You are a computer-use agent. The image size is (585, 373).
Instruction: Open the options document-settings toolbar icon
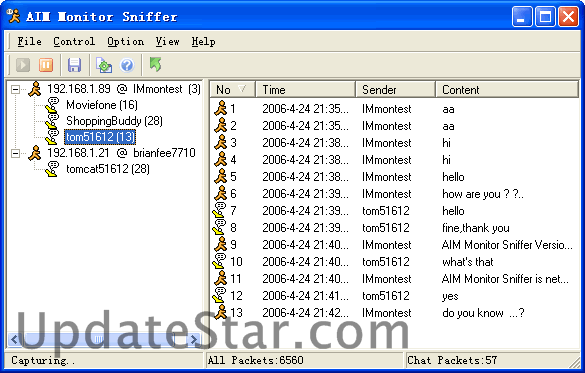[104, 65]
